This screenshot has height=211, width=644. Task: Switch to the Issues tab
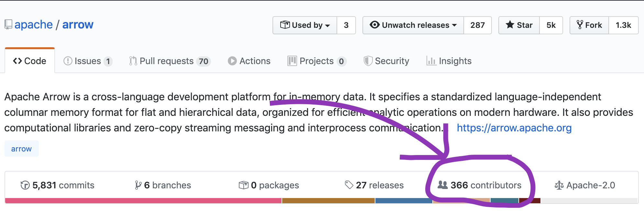pos(88,61)
